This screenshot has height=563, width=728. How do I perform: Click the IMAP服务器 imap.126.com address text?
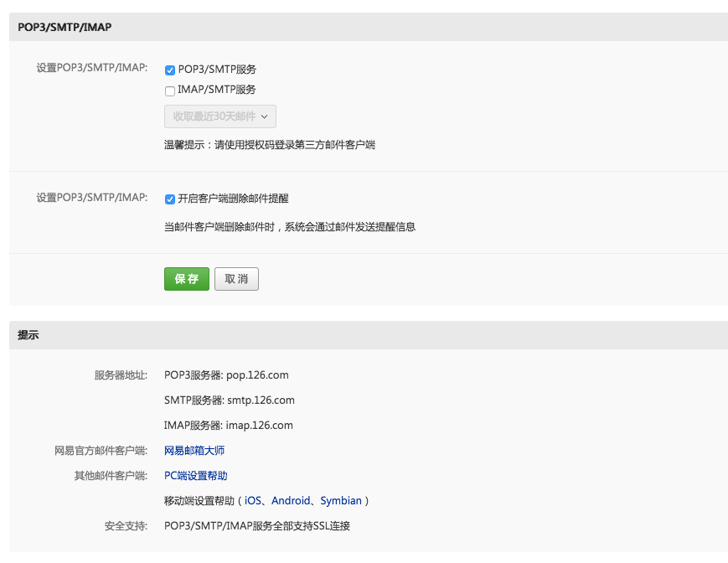[x=229, y=425]
